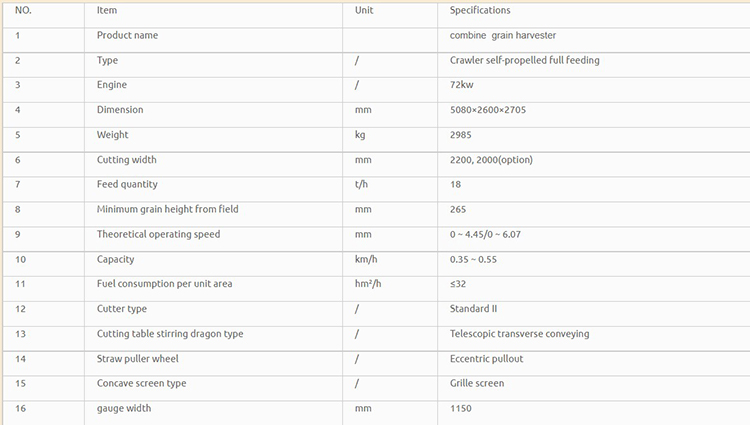Click the Capacity value 0.35 ~ 0.55
The image size is (750, 425).
coord(473,260)
